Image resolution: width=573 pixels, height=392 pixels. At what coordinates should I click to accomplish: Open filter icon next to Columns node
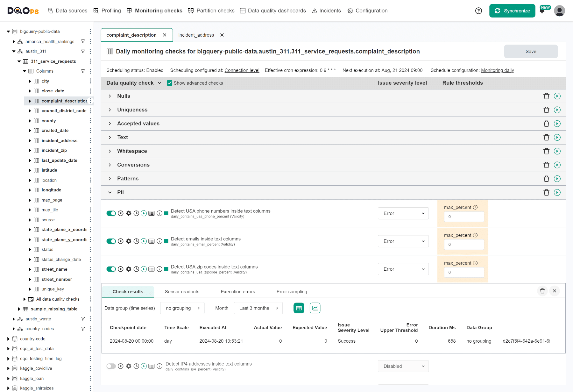[x=83, y=71]
